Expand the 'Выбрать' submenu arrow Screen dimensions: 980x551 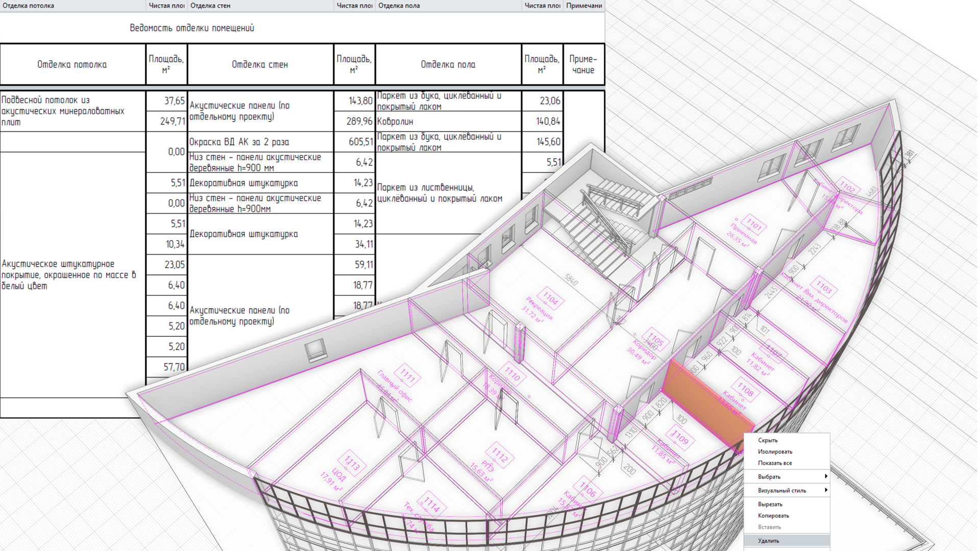coord(825,477)
